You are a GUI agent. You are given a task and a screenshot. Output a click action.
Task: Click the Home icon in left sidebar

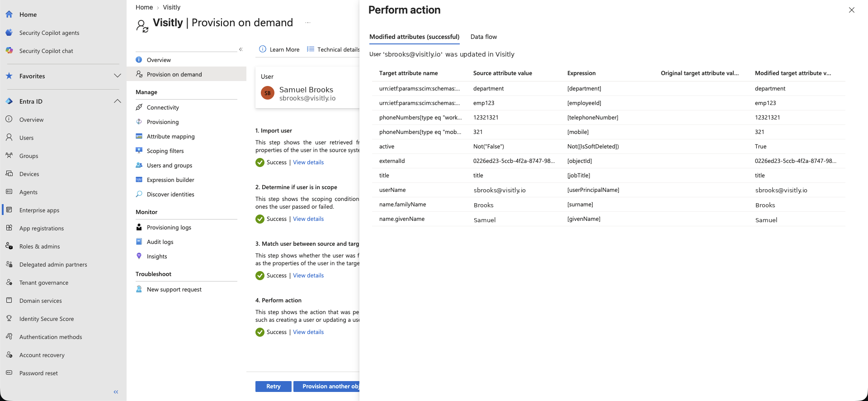click(9, 14)
